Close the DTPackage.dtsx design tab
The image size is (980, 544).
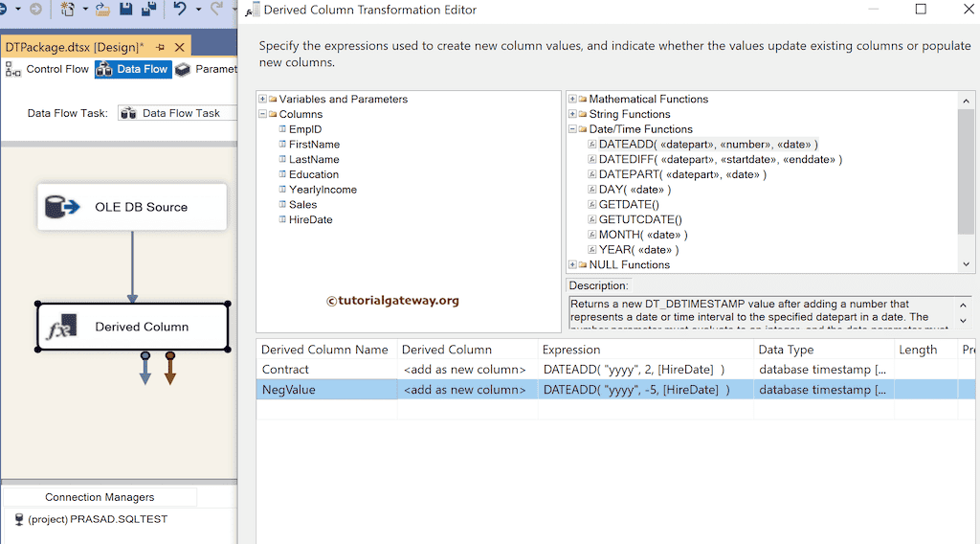[179, 48]
